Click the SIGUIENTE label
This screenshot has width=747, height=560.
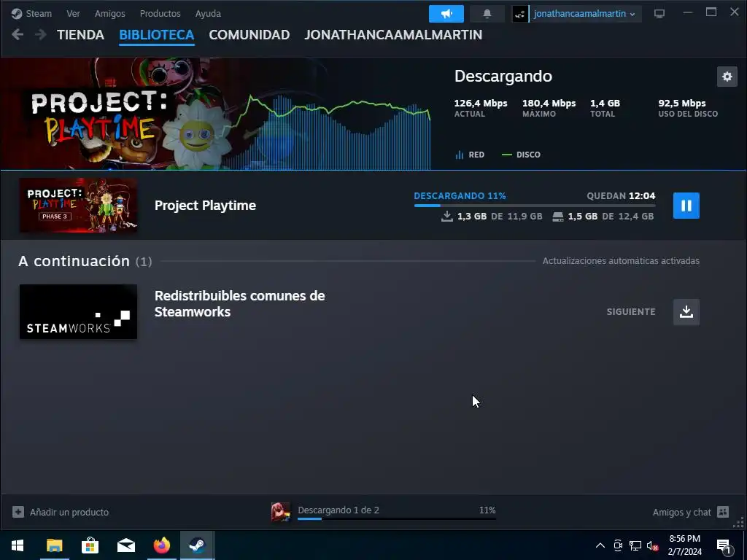click(631, 312)
